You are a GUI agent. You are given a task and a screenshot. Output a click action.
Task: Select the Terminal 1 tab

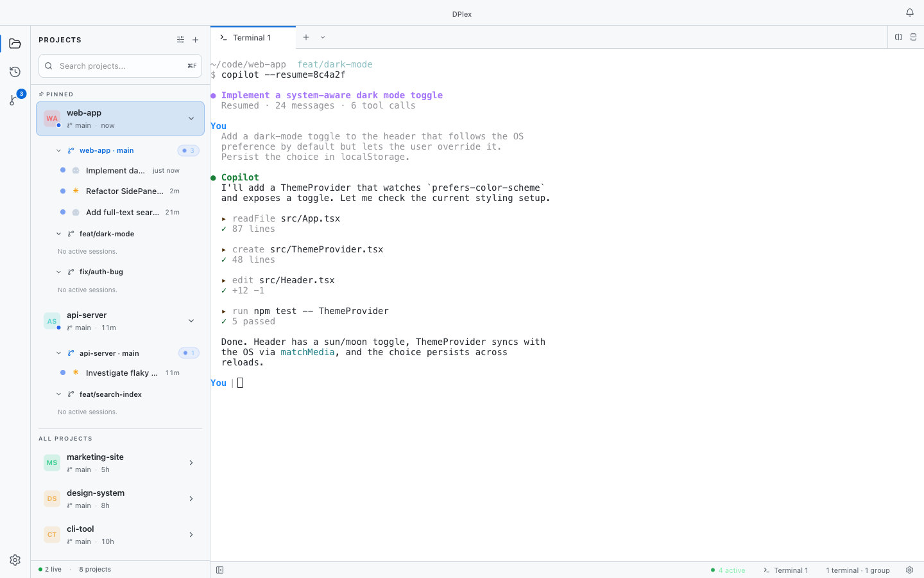click(x=253, y=37)
